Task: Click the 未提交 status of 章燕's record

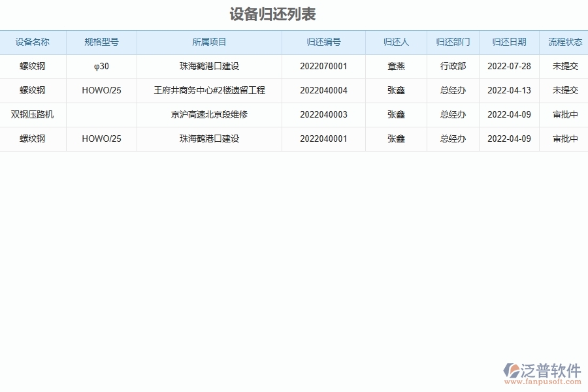Action: coord(563,66)
